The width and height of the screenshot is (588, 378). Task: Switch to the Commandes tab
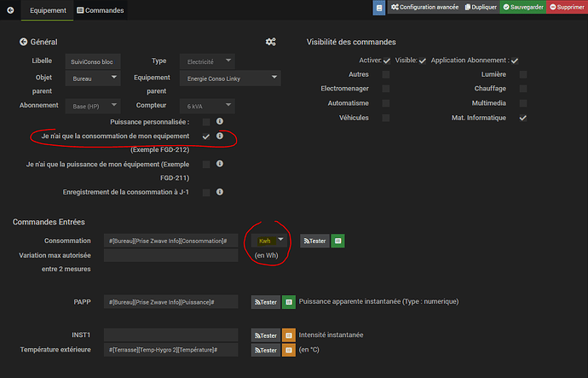(x=101, y=10)
